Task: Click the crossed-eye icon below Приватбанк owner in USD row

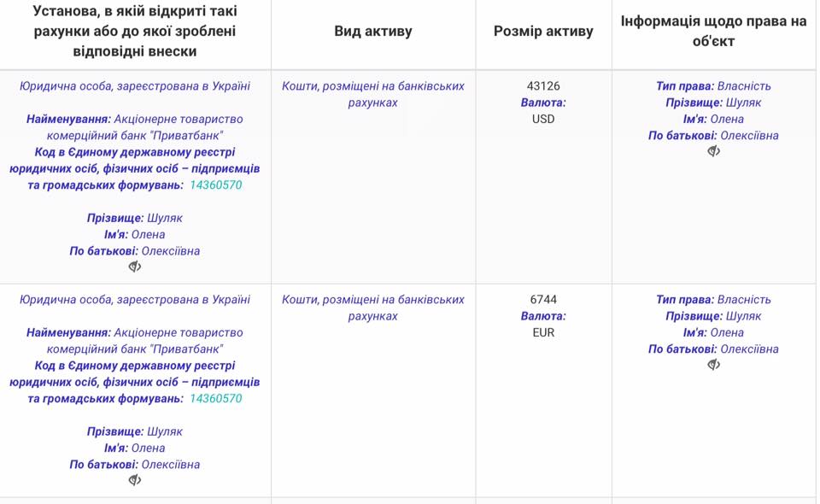Action: [135, 267]
